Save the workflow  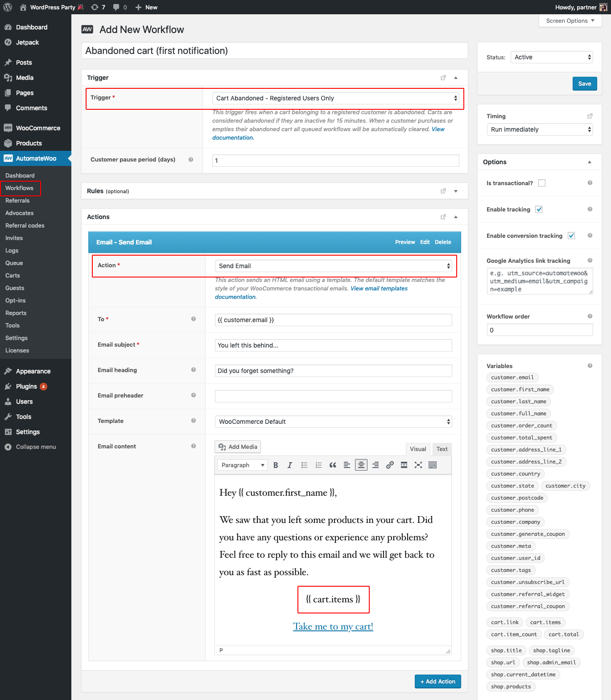[x=585, y=84]
